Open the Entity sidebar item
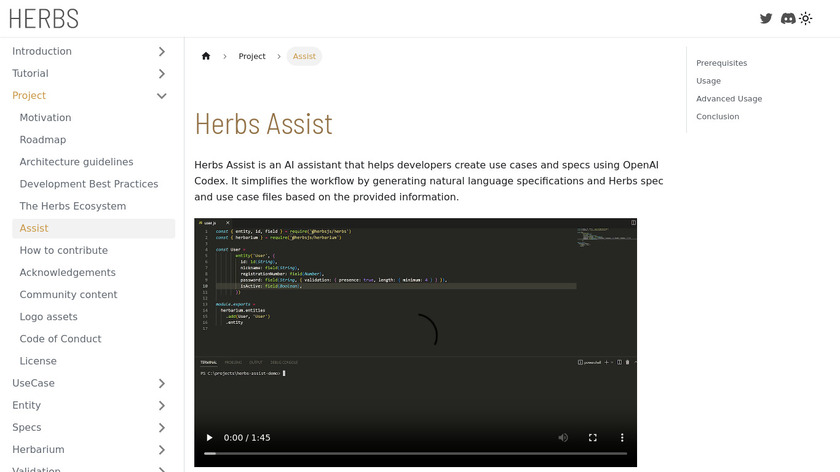Image resolution: width=840 pixels, height=472 pixels. click(26, 406)
